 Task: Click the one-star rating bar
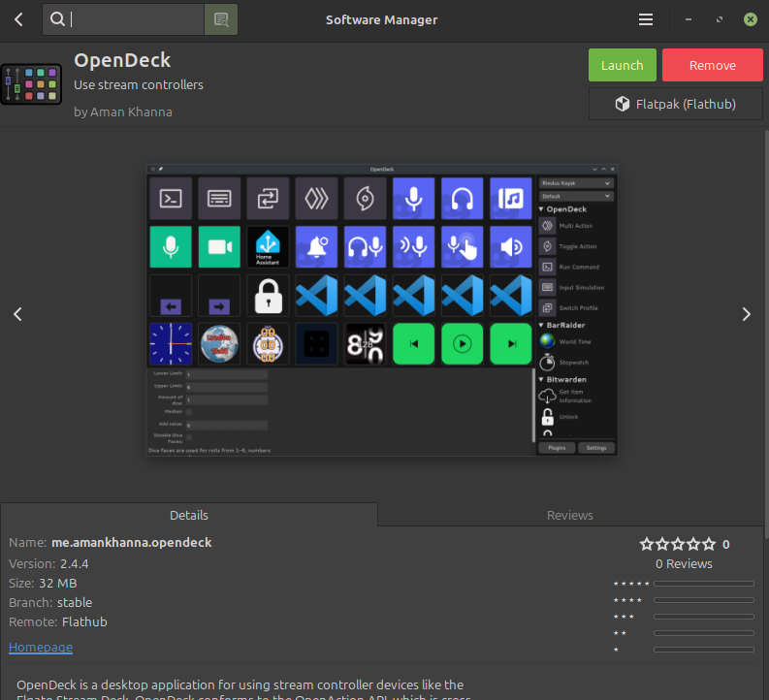coord(703,650)
